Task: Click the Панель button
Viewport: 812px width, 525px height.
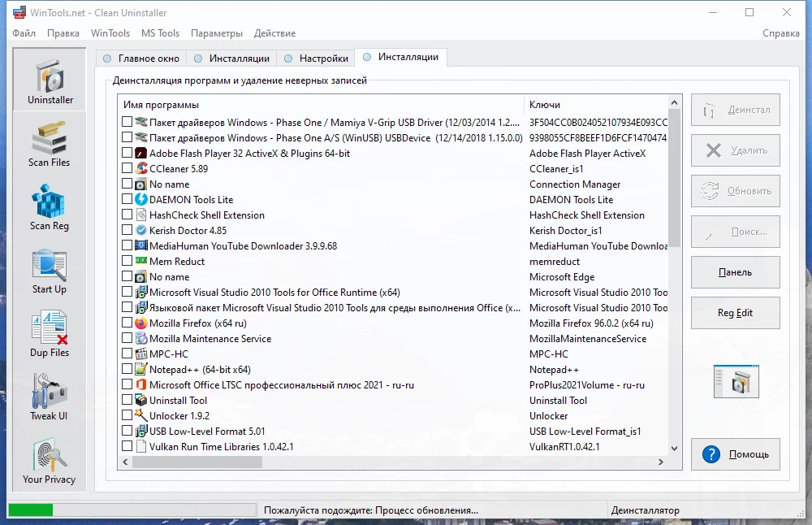Action: 736,272
